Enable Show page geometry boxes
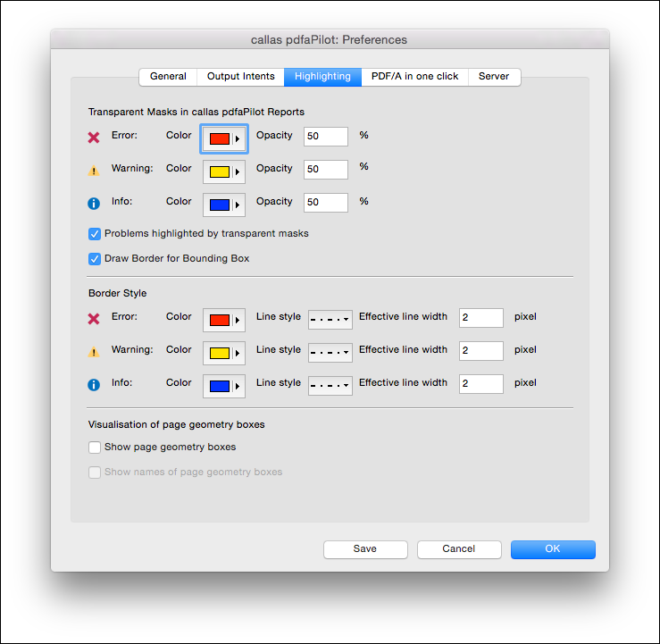The image size is (660, 644). point(95,447)
